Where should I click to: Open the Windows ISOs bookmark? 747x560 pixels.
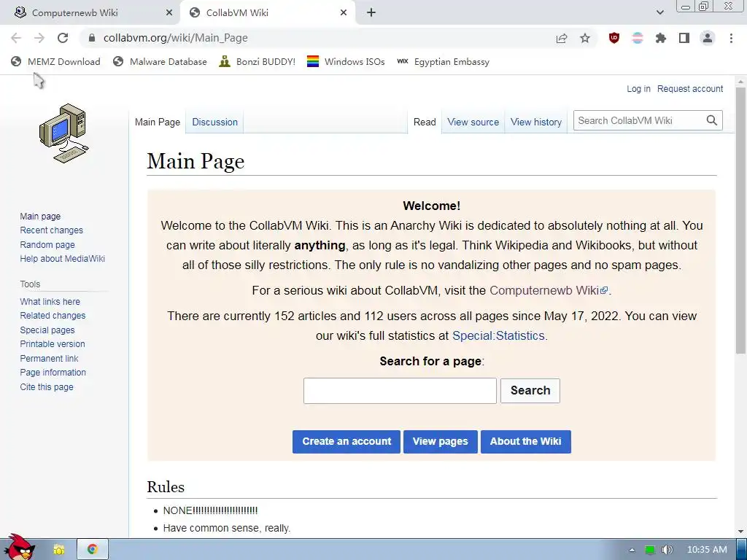pos(346,61)
